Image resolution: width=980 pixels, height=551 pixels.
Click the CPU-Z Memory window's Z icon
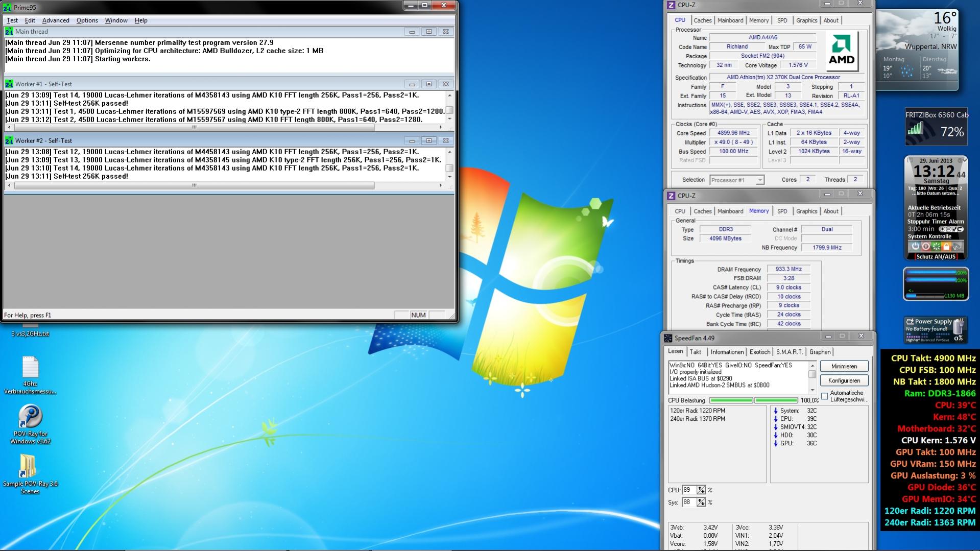672,196
